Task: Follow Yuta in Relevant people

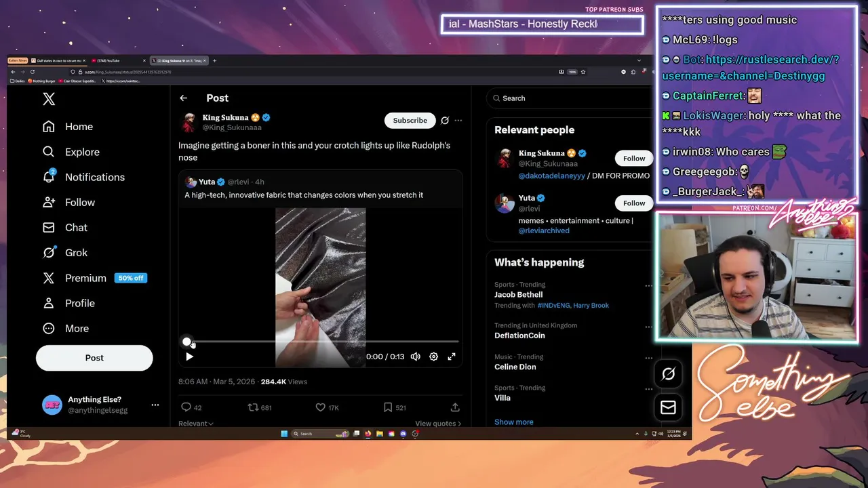Action: [x=634, y=203]
